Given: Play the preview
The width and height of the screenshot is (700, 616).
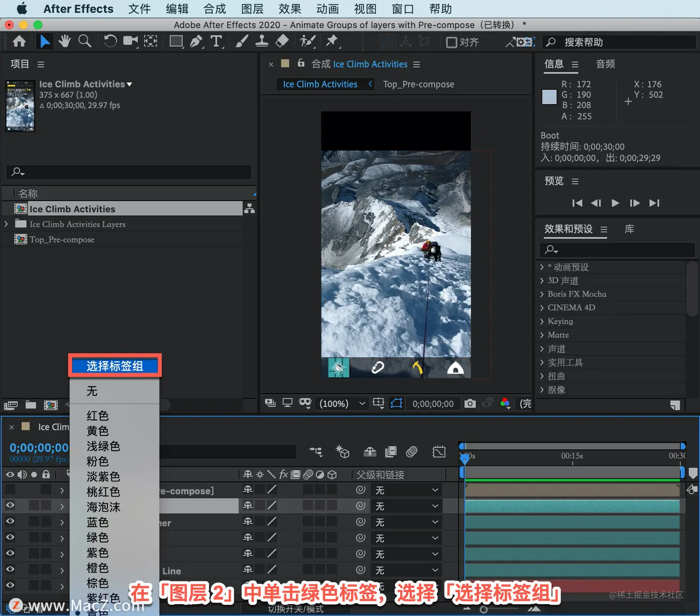Looking at the screenshot, I should pos(615,203).
